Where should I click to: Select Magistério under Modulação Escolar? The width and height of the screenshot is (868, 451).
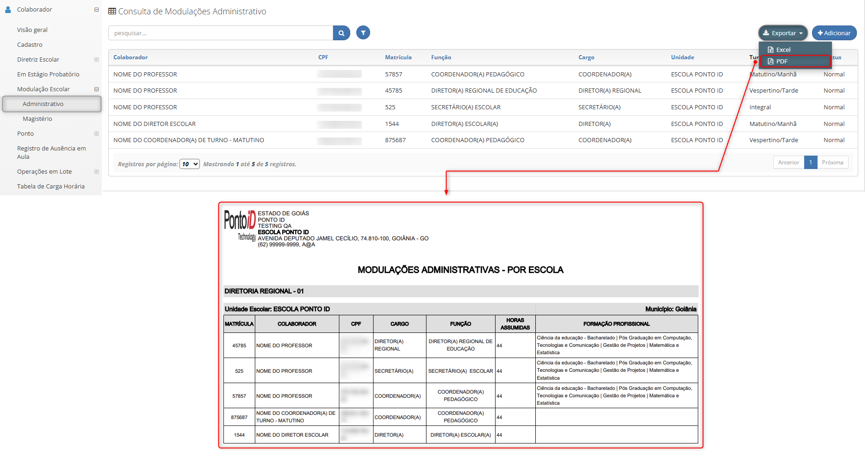tap(37, 119)
